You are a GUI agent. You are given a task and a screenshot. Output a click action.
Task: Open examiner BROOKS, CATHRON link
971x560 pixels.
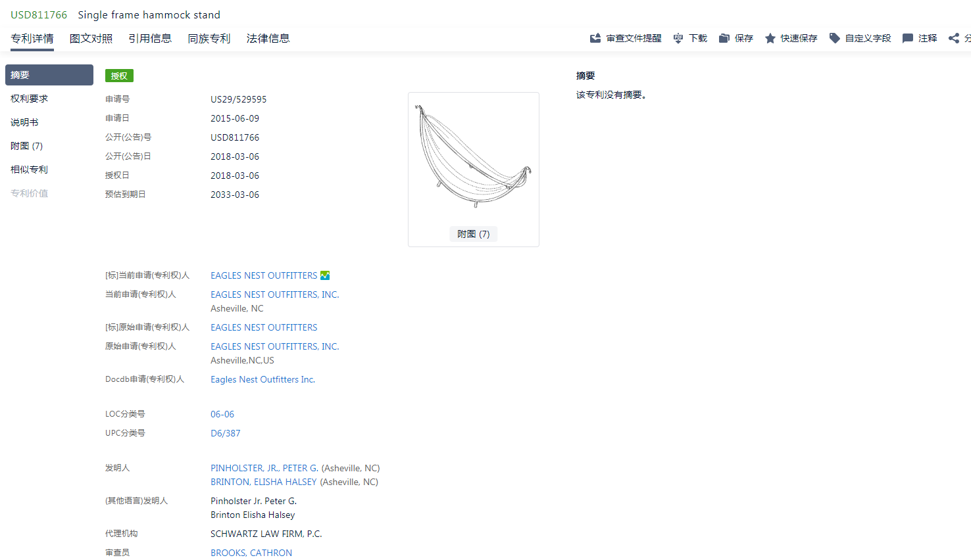click(x=251, y=553)
